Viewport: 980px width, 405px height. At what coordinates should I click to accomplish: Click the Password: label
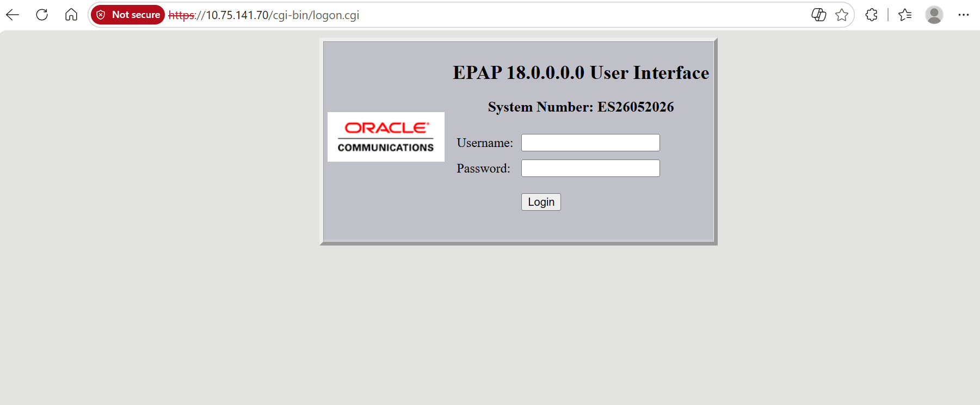click(483, 168)
